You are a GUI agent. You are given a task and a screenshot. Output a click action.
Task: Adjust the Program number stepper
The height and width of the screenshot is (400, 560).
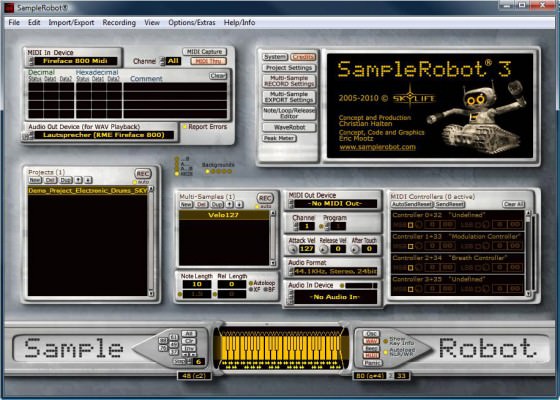click(327, 226)
